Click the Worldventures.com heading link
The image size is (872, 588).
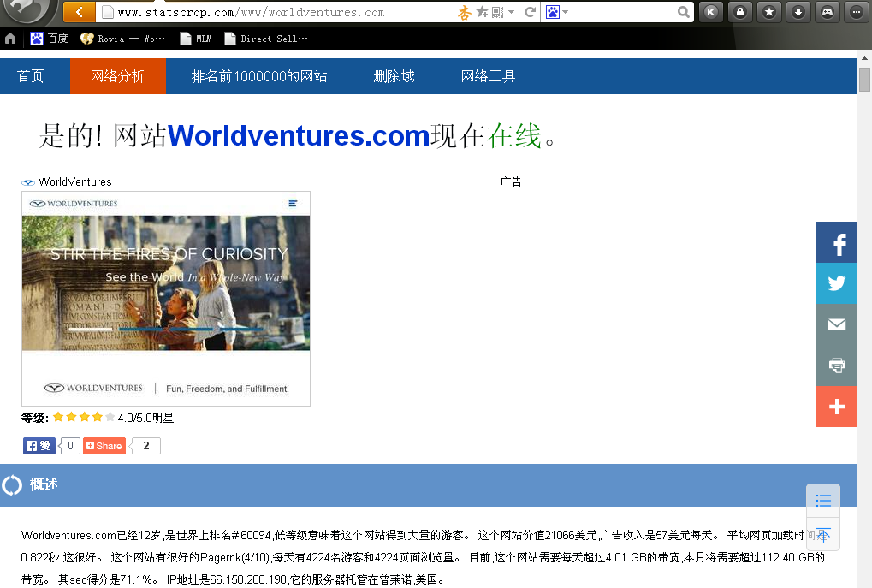coord(299,136)
